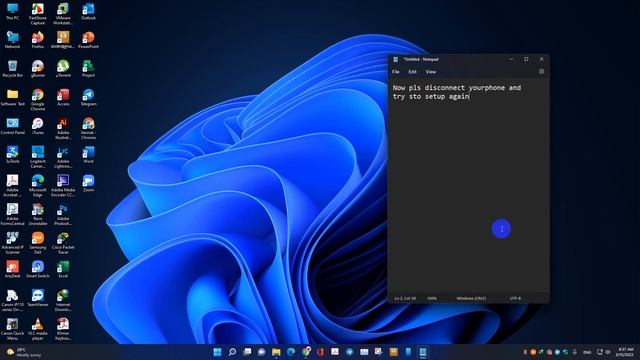Select the VLC media player desktop icon
The image size is (640, 360).
point(38,329)
